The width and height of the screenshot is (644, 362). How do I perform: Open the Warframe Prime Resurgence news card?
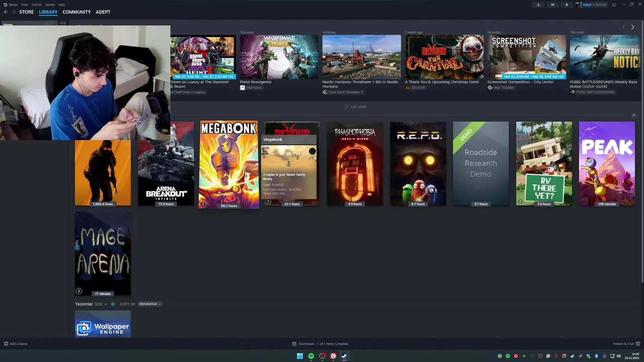click(x=279, y=58)
